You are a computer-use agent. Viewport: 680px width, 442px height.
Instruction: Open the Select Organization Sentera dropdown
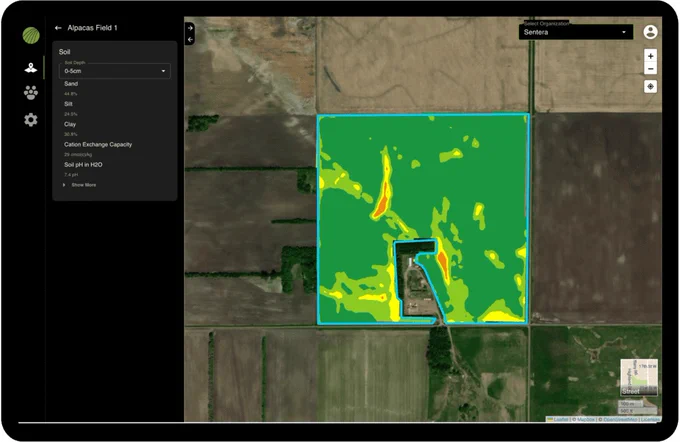(576, 32)
